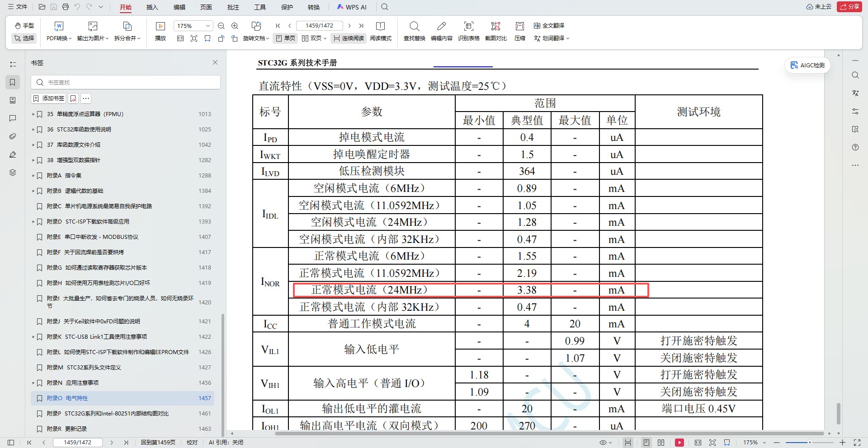The height and width of the screenshot is (448, 868).
Task: Activate the Select (选择) tool
Action: [x=24, y=38]
